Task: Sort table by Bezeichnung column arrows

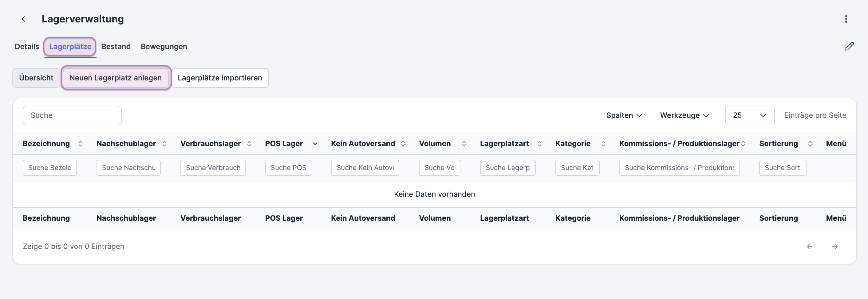Action: tap(81, 144)
